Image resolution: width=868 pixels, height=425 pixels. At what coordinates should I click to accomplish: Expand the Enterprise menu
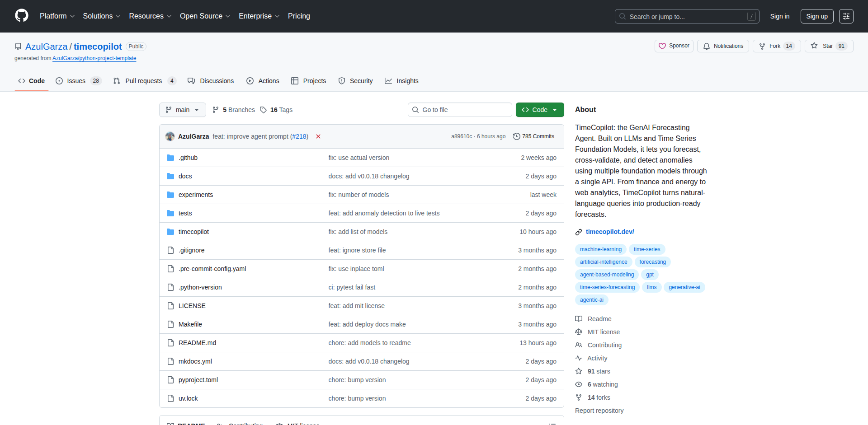(x=259, y=16)
